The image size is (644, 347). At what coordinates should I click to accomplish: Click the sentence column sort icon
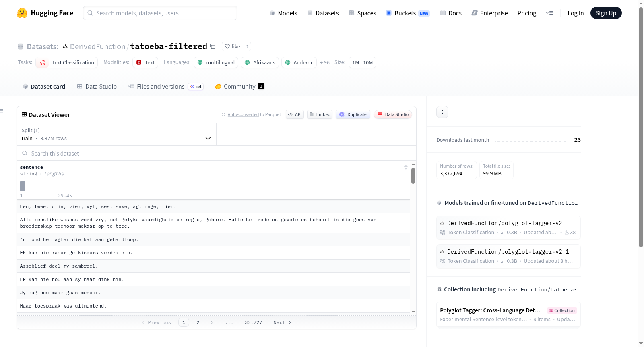(406, 167)
